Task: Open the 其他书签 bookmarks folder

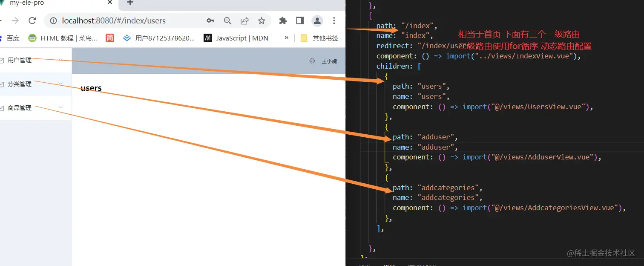Action: tap(319, 38)
